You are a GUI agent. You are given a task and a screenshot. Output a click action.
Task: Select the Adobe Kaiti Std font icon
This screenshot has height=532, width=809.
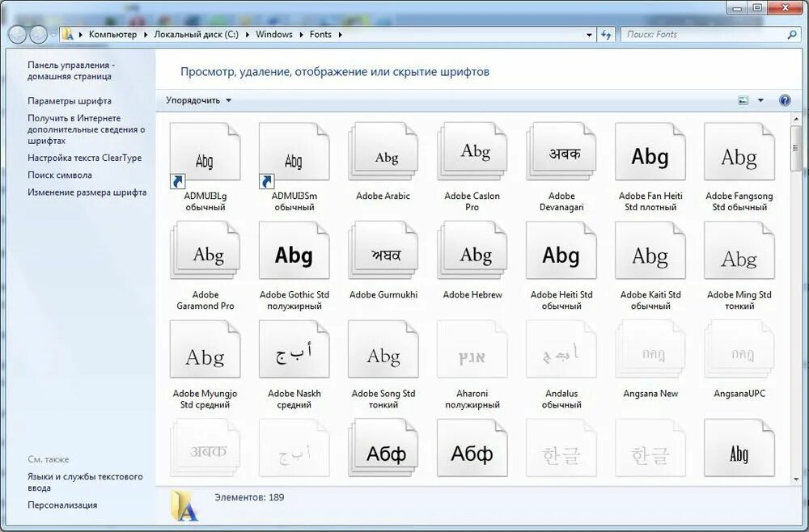(x=650, y=251)
